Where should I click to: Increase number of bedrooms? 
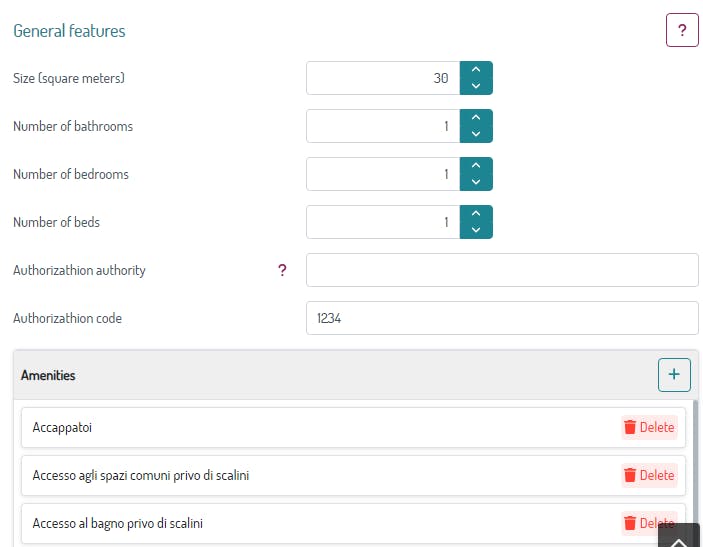point(476,166)
